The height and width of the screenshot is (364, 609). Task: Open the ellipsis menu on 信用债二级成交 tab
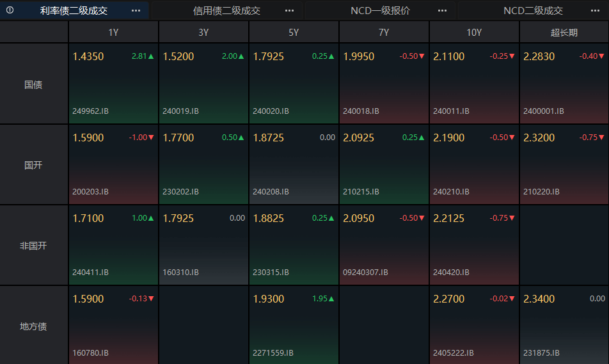289,10
